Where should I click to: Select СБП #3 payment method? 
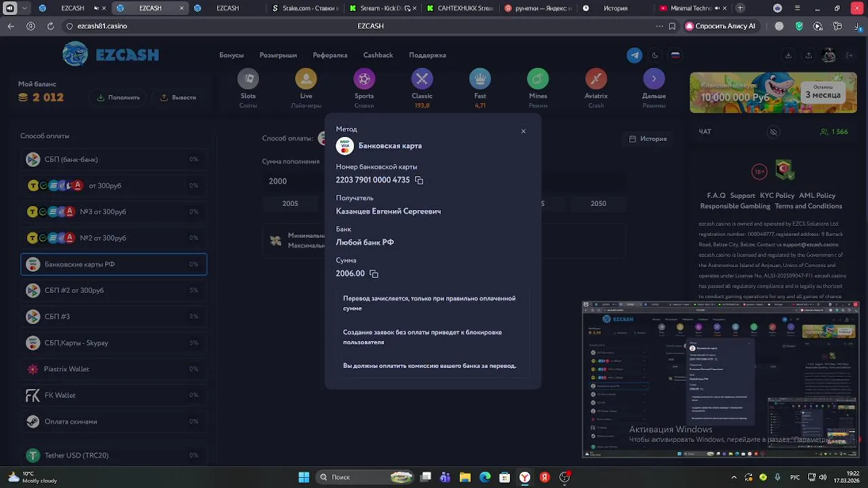tap(114, 317)
